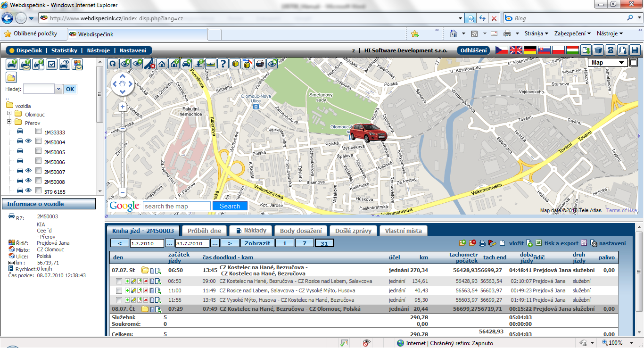Viewport: 644px width, 348px height.
Task: Click the map zoom out minus button
Action: point(123,192)
